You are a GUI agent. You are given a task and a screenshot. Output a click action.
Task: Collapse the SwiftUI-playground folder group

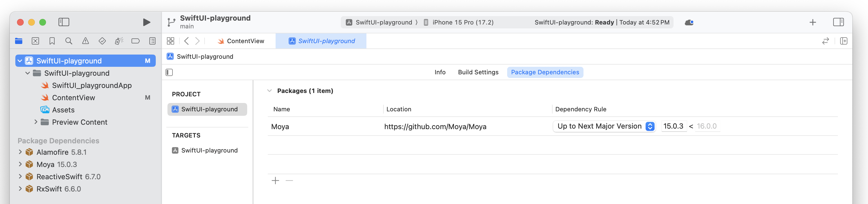pos(28,73)
